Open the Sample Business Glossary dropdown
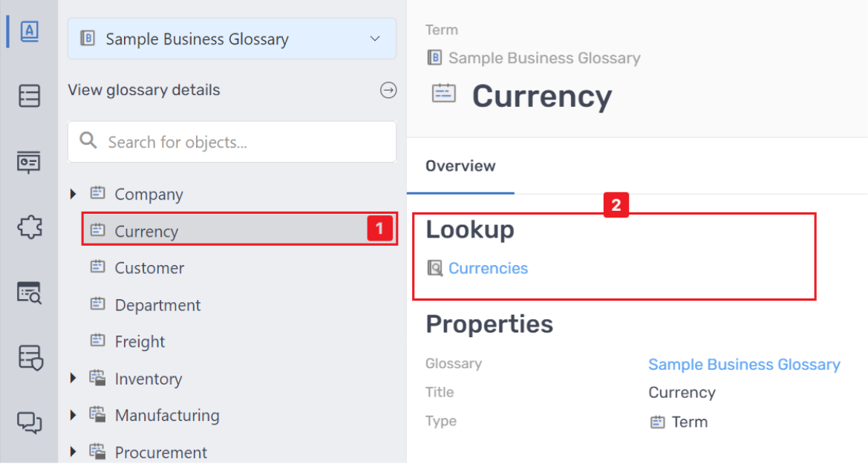 pos(232,39)
